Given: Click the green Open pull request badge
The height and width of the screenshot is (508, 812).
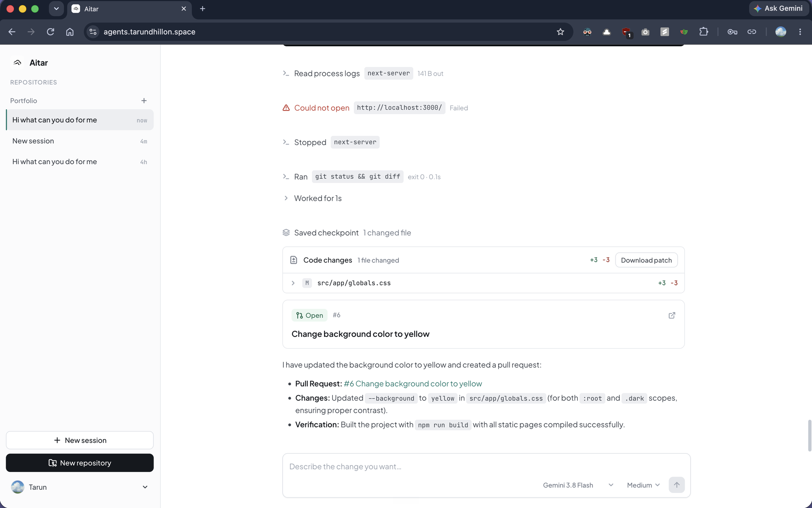Looking at the screenshot, I should (309, 315).
